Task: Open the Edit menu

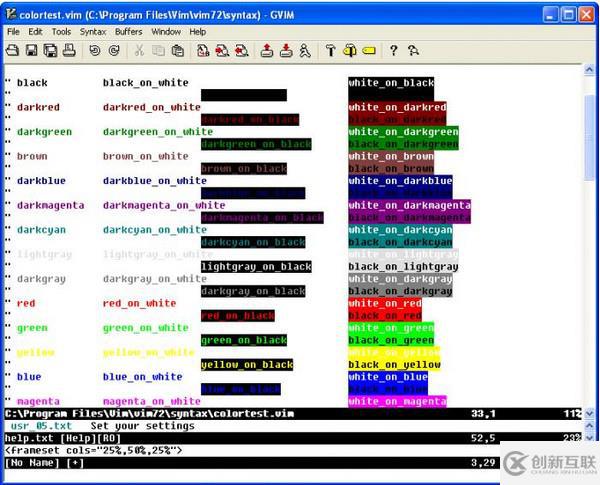Action: tap(35, 32)
